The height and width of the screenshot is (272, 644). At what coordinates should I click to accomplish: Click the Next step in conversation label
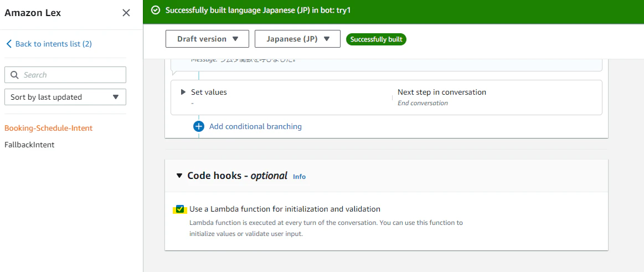pyautogui.click(x=442, y=92)
